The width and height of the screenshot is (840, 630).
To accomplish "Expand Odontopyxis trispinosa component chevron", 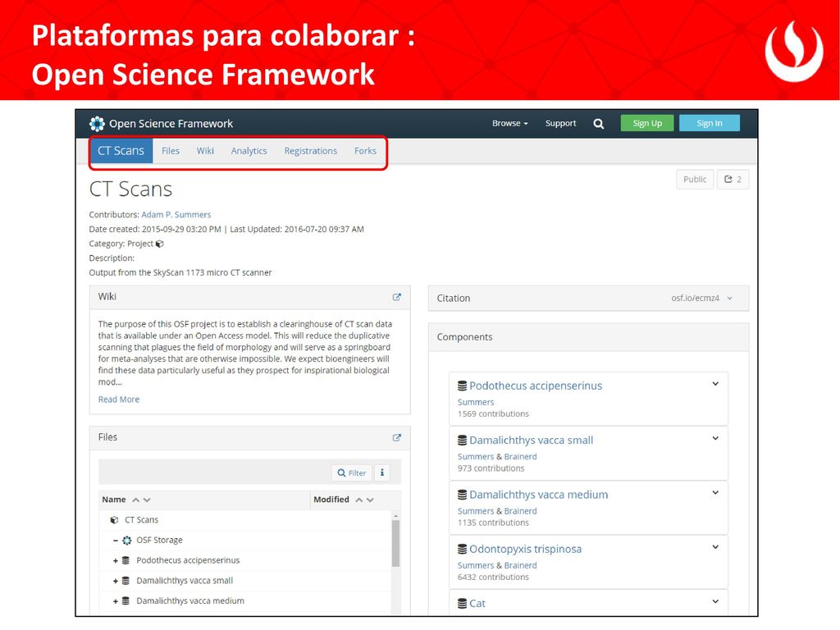I will click(715, 547).
